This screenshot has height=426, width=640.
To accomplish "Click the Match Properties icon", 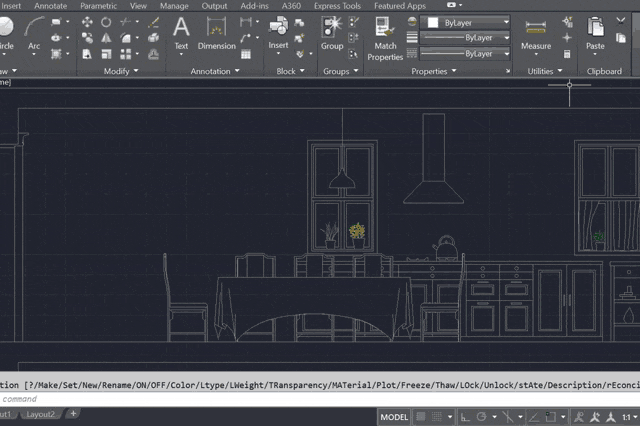I will click(385, 39).
